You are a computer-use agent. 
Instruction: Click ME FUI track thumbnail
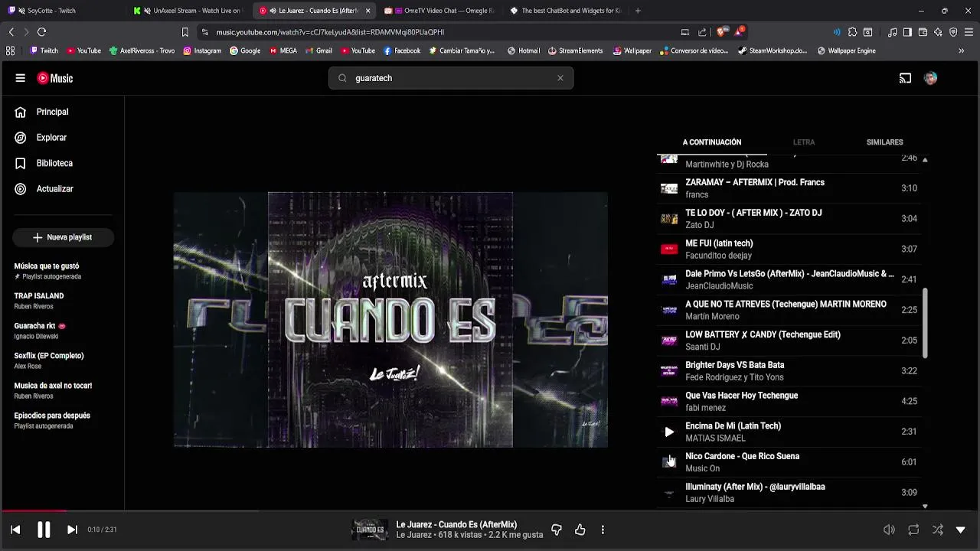click(x=669, y=249)
